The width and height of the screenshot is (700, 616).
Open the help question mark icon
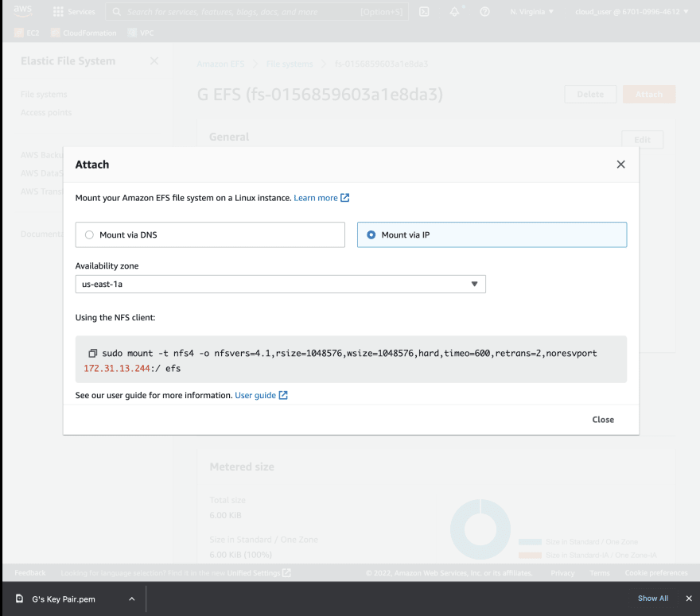484,12
